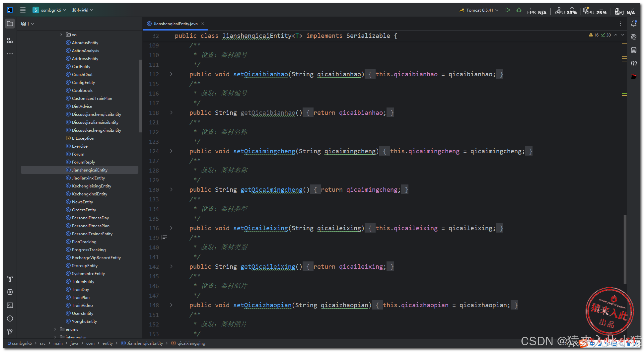
Task: Open the 版本控制 version control dropdown
Action: click(83, 10)
